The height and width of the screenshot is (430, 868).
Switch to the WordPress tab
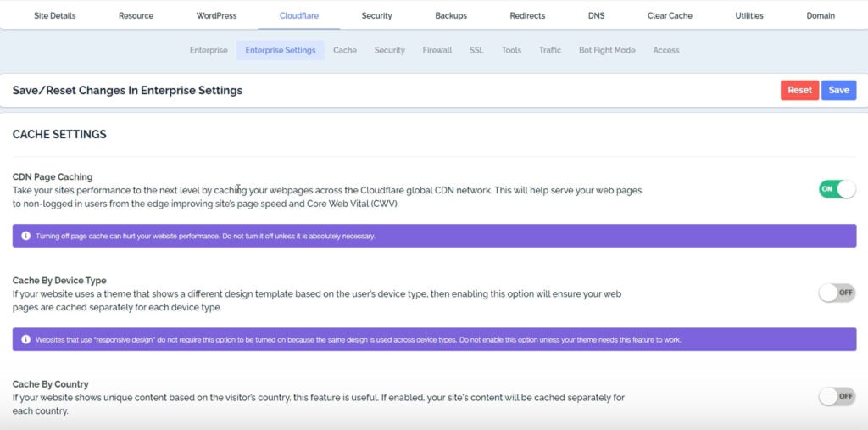216,15
